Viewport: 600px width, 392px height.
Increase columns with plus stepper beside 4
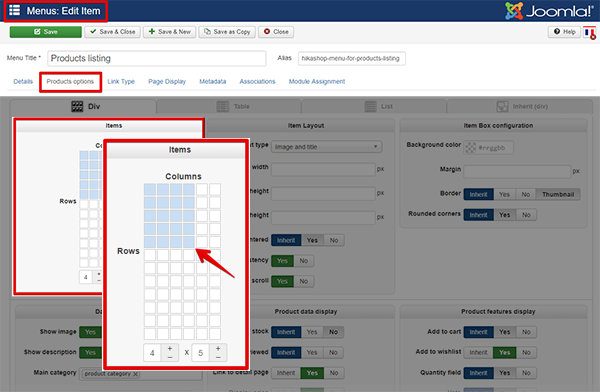coord(170,348)
